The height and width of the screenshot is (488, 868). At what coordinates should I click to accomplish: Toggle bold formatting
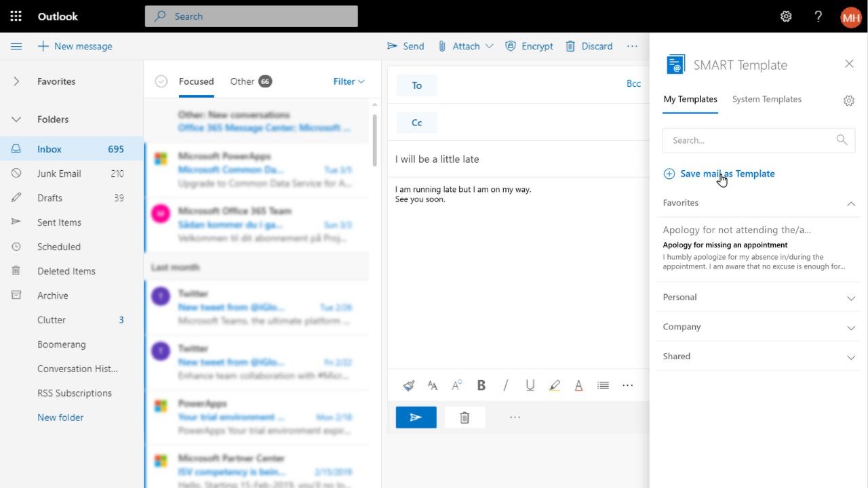(x=481, y=386)
